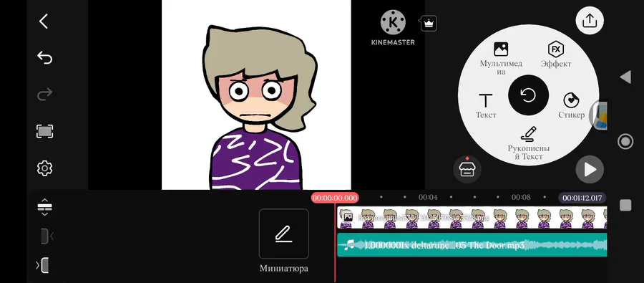This screenshot has width=644, height=283.
Task: Choose Рукописный Текст handwriting tool
Action: (528, 143)
